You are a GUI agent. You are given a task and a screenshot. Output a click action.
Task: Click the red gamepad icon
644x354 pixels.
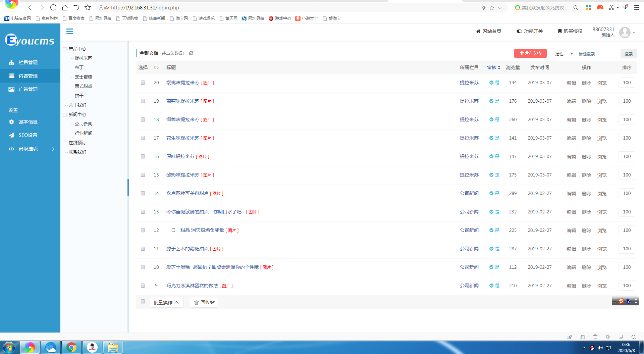[600, 7]
